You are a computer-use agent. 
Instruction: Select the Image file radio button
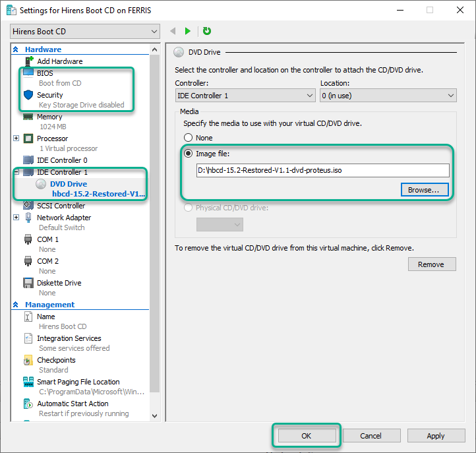click(x=188, y=154)
